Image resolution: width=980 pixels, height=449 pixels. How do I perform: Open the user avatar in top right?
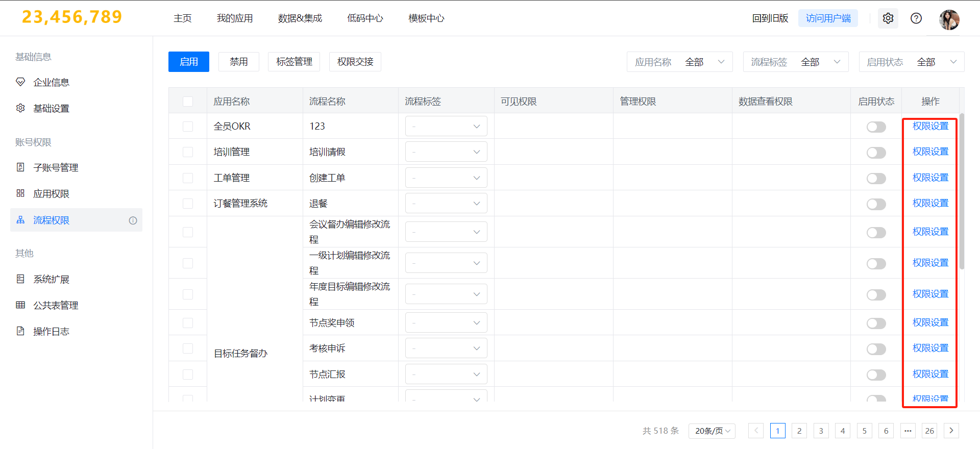949,19
